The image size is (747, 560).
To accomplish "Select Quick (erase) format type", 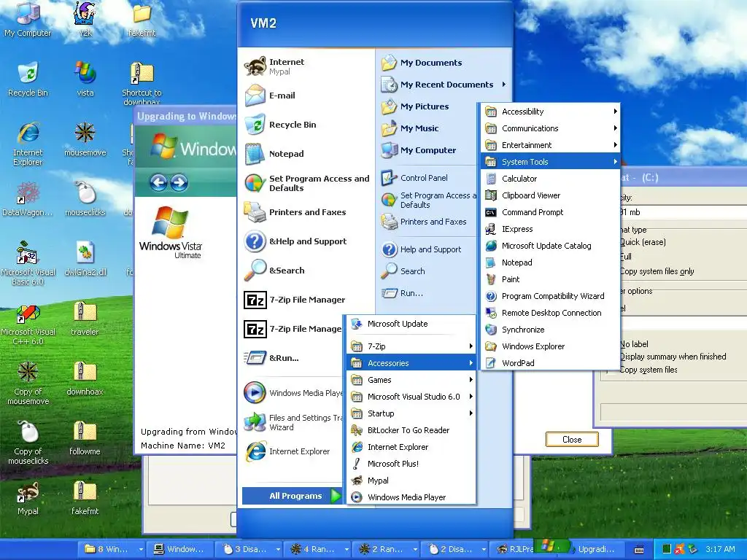I will click(643, 242).
